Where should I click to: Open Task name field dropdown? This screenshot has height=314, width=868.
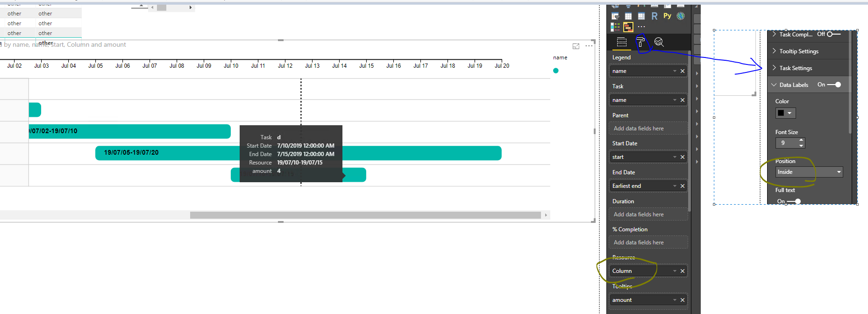(675, 100)
